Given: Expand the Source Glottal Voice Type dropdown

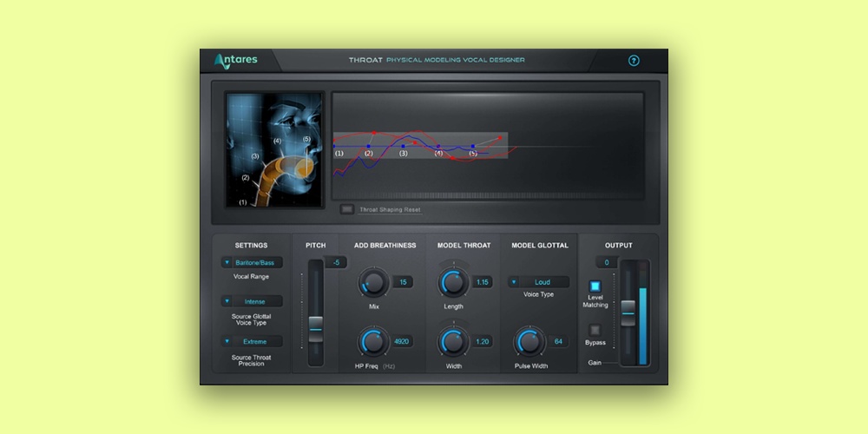Looking at the screenshot, I should coord(251,302).
